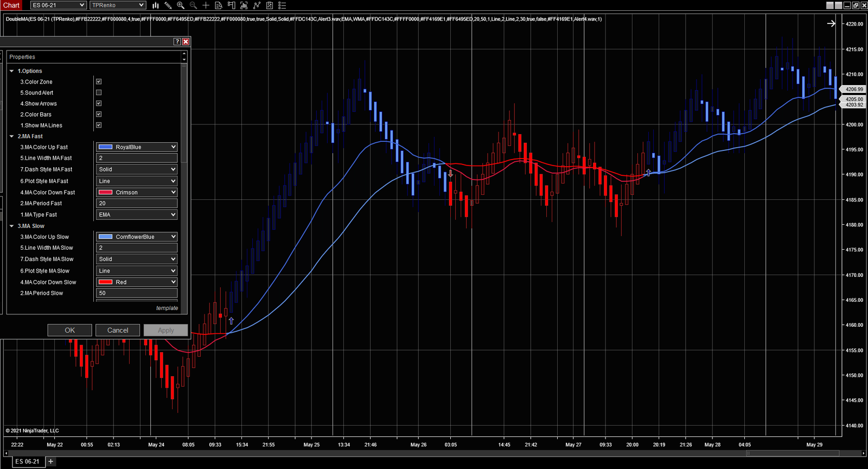Open the Crimson MA Color Down Fast swatch
Image resolution: width=868 pixels, height=469 pixels.
click(x=137, y=193)
